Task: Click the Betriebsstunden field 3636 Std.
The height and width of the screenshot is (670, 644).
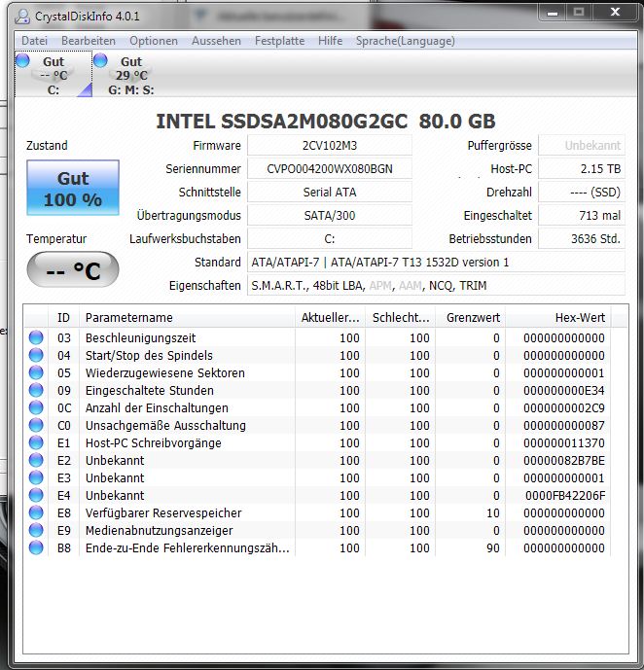Action: pos(582,239)
